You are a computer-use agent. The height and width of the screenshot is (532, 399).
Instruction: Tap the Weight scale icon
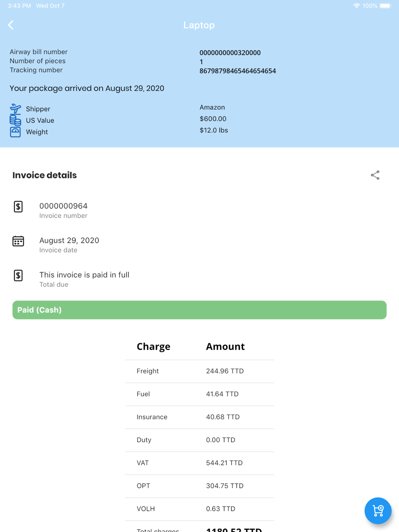pos(15,132)
